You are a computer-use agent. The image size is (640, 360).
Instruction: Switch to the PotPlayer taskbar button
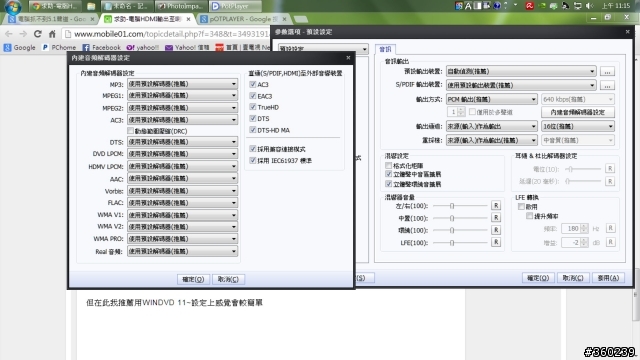pyautogui.click(x=236, y=6)
